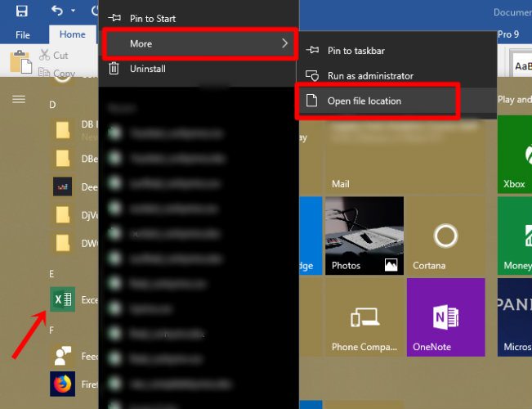
Task: Open the DW folder in app list
Action: [x=74, y=243]
